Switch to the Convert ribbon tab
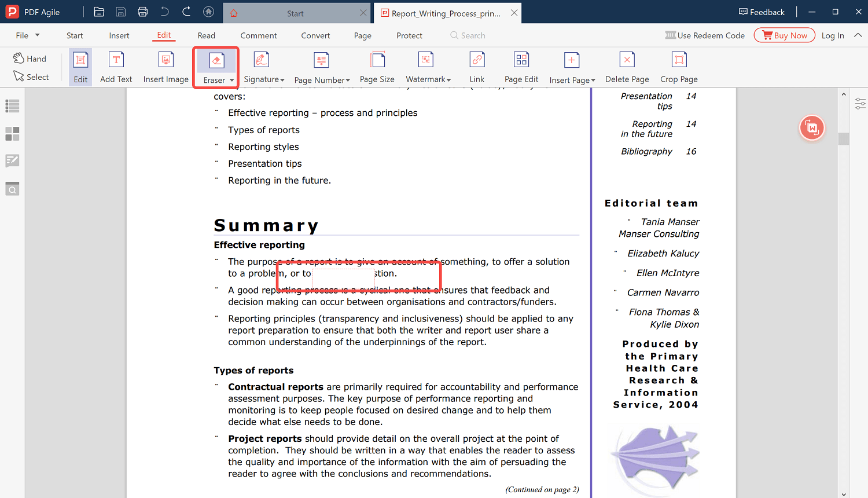The height and width of the screenshot is (498, 868). 315,35
